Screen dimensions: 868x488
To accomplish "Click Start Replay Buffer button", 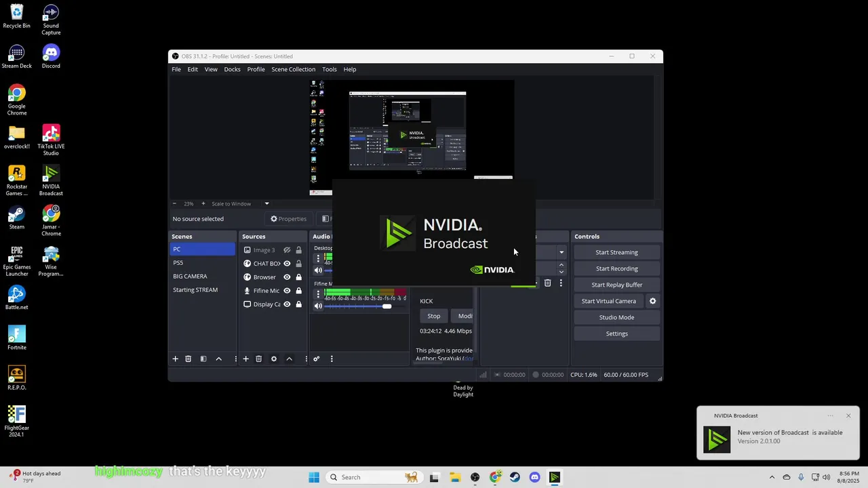I will point(616,285).
